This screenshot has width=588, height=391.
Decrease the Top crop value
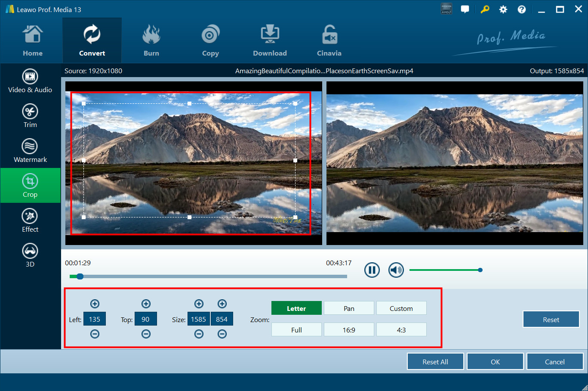(x=146, y=334)
